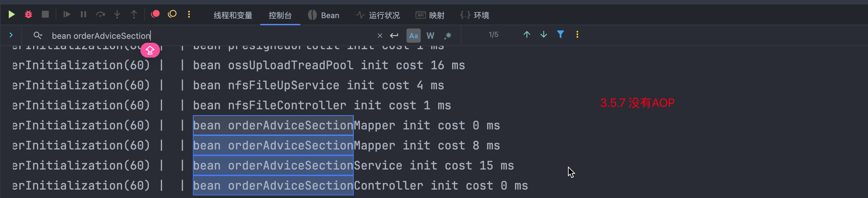Stop the running process

click(x=45, y=14)
